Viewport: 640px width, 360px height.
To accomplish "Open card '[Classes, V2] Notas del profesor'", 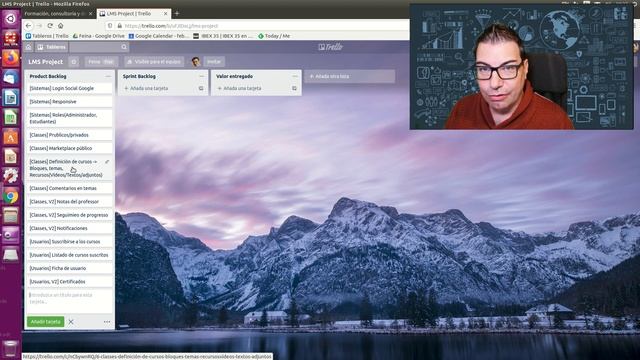I will tap(69, 202).
